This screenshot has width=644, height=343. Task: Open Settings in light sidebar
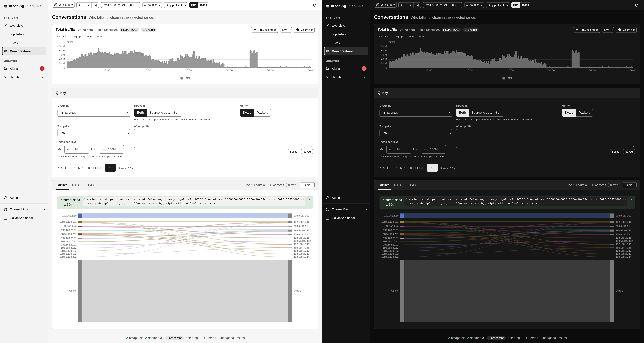click(x=24, y=198)
